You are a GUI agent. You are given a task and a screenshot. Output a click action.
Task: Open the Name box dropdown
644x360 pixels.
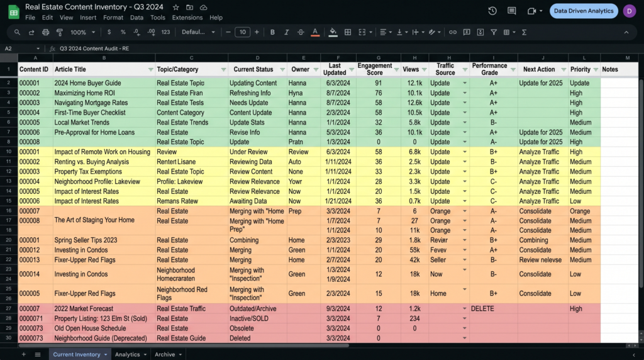click(x=38, y=48)
